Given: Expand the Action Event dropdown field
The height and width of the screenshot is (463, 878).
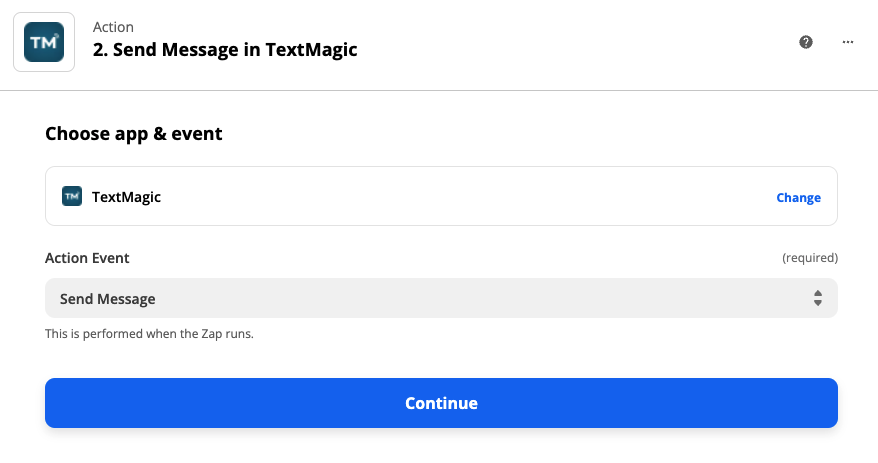Looking at the screenshot, I should click(x=441, y=298).
